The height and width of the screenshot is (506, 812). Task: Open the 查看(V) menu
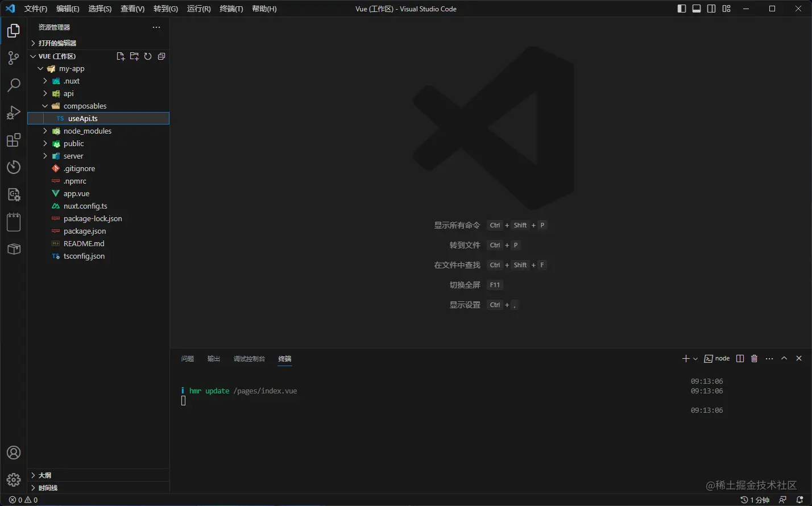[x=132, y=9]
